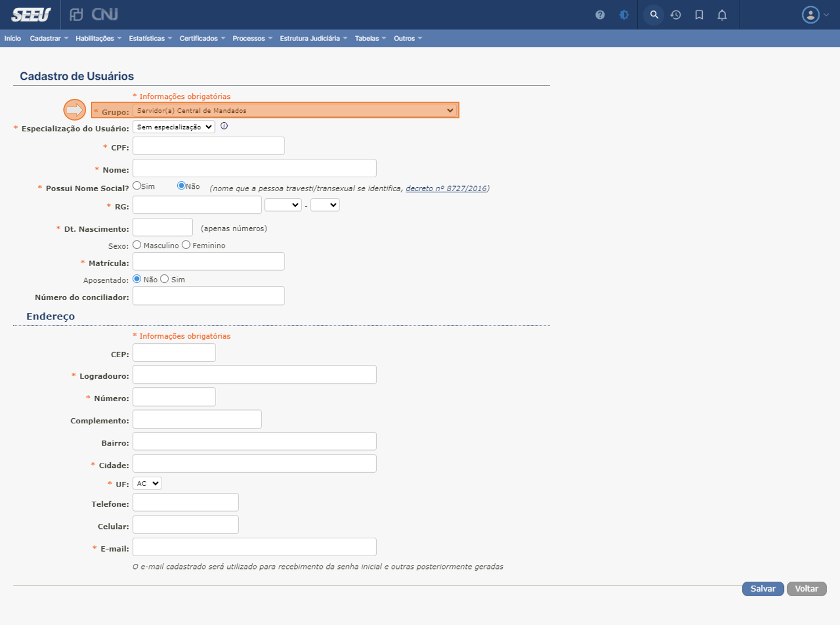
Task: Open the user profile avatar menu
Action: click(x=814, y=15)
